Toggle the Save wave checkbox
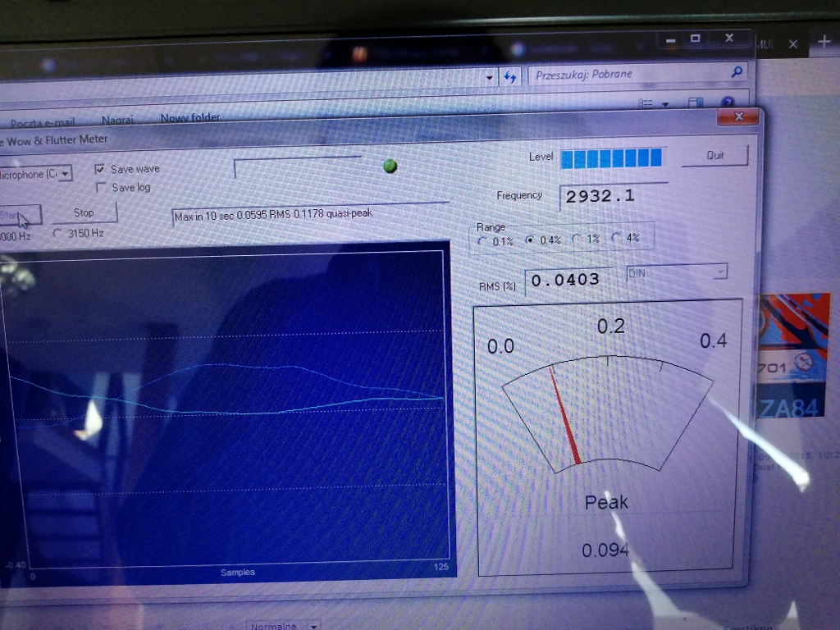840x630 pixels. pyautogui.click(x=100, y=169)
